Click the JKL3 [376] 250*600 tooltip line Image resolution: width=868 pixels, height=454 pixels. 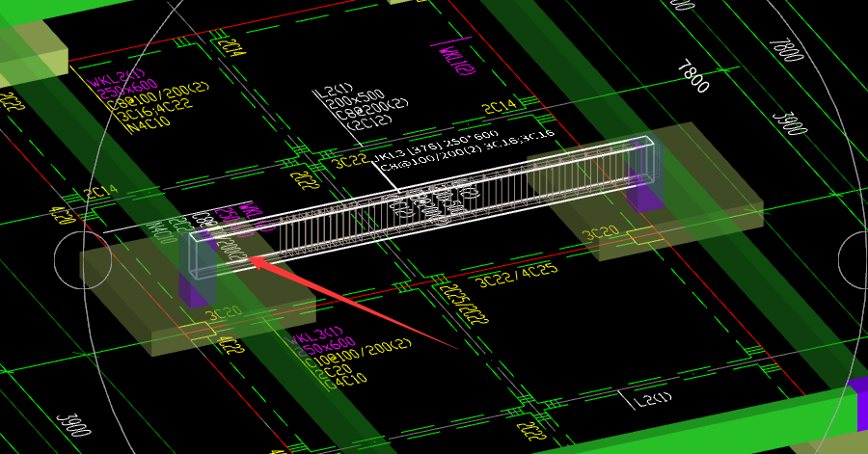click(x=436, y=146)
